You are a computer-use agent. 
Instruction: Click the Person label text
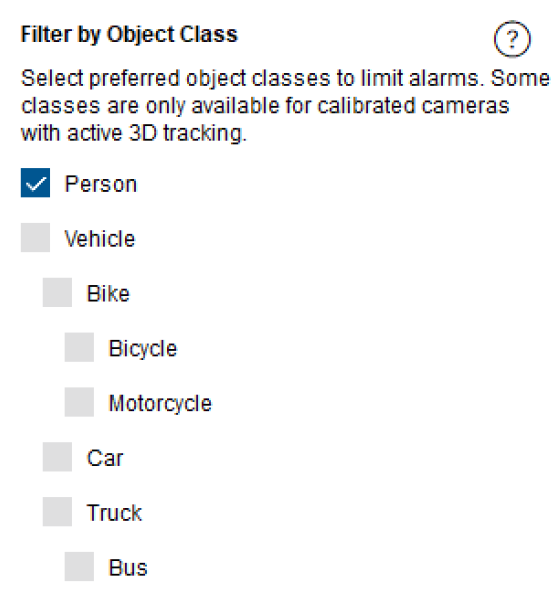tap(101, 184)
